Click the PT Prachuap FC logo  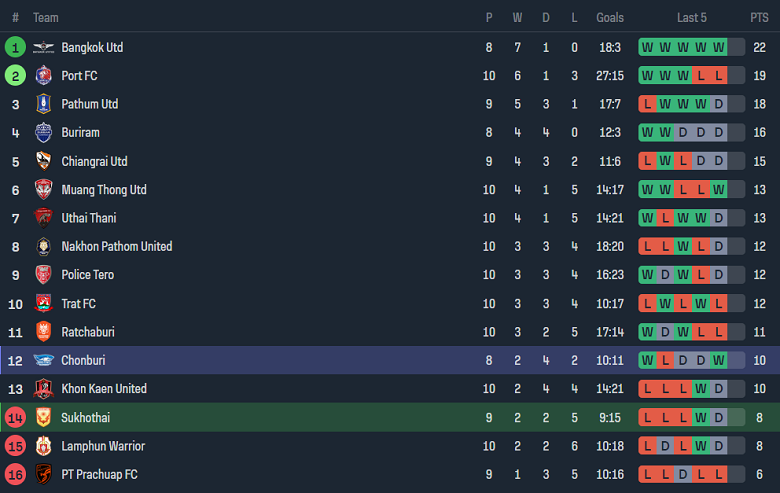click(43, 475)
